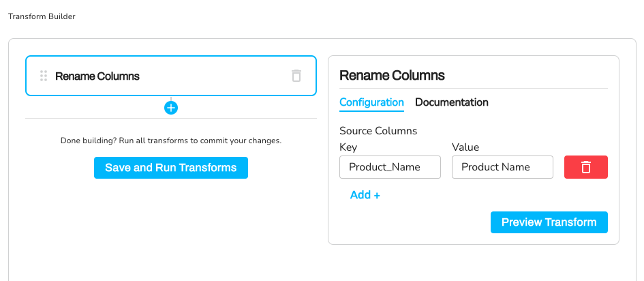
Task: Click the drag handle on Rename Columns step
Action: pyautogui.click(x=44, y=76)
